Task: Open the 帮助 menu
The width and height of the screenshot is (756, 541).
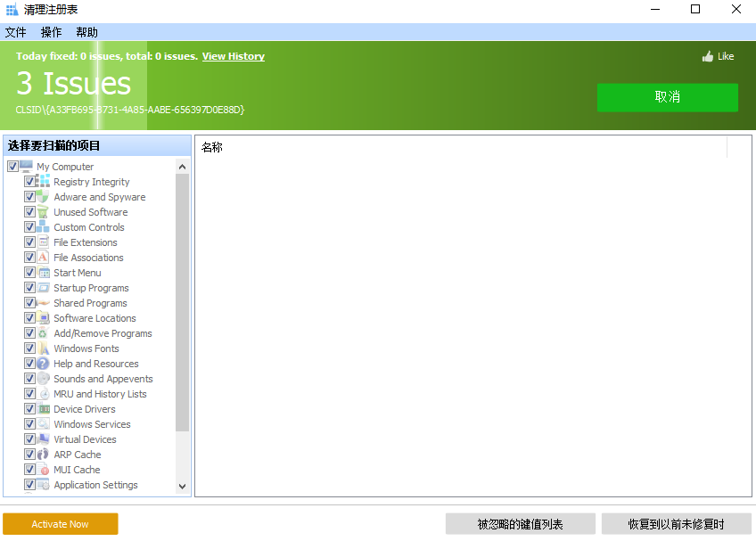Action: tap(86, 31)
